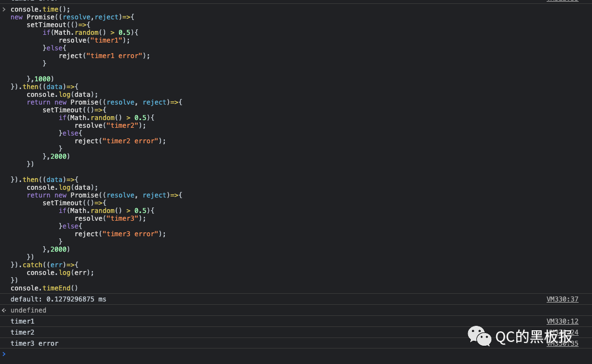Click the gray input chevron before console.time()

tap(4, 9)
